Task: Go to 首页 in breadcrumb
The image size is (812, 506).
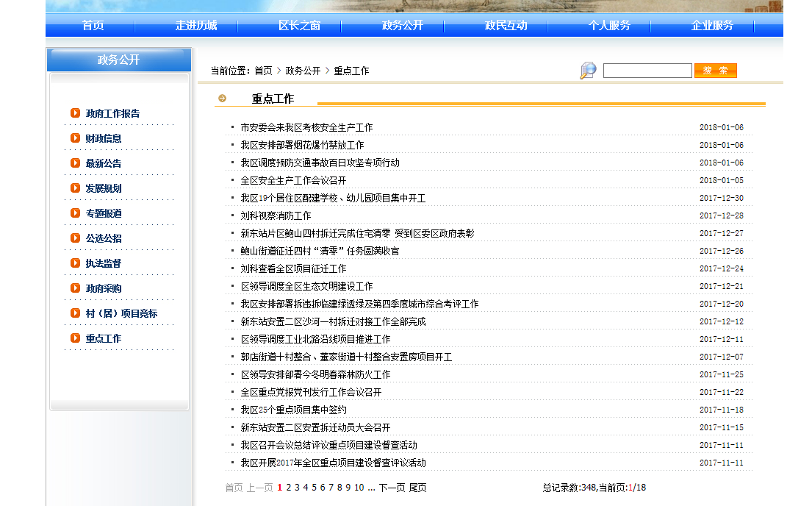Action: tap(264, 71)
